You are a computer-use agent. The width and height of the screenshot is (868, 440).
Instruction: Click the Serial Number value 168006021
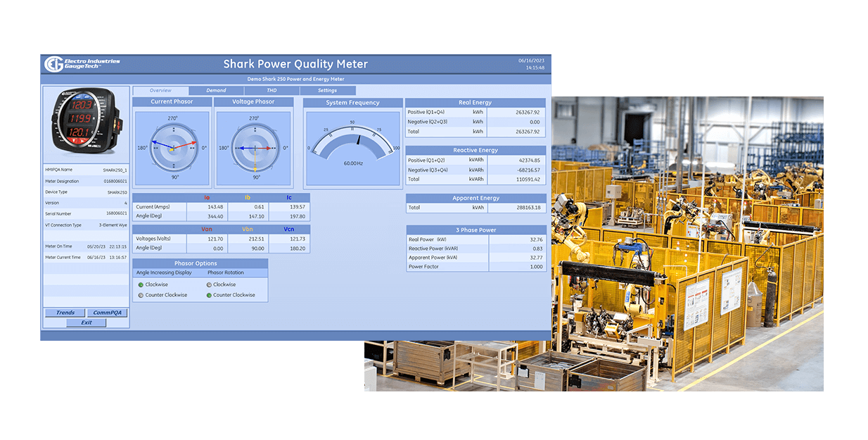tap(116, 214)
